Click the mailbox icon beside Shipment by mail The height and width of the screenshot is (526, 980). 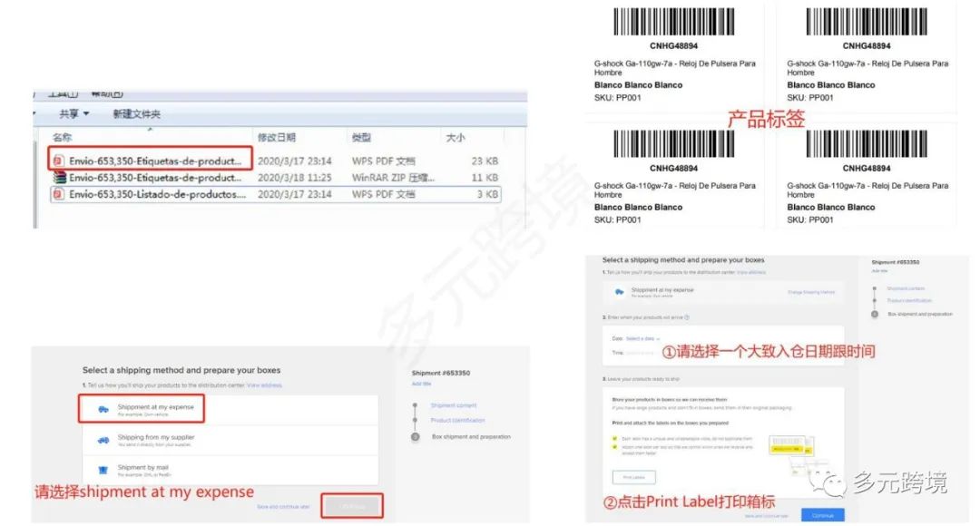(x=103, y=470)
